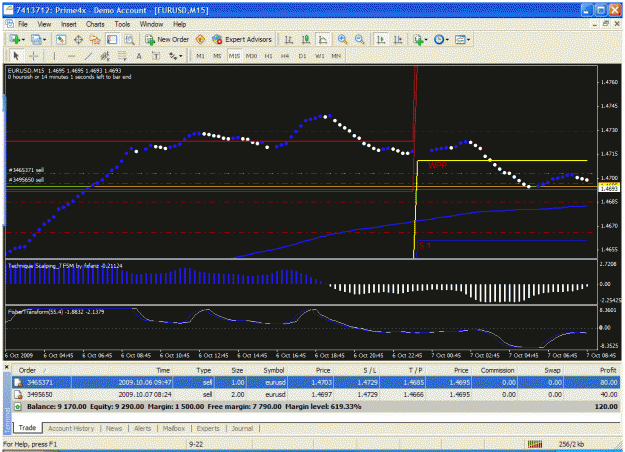This screenshot has width=625, height=452.
Task: Switch to the Experts tab
Action: [208, 428]
